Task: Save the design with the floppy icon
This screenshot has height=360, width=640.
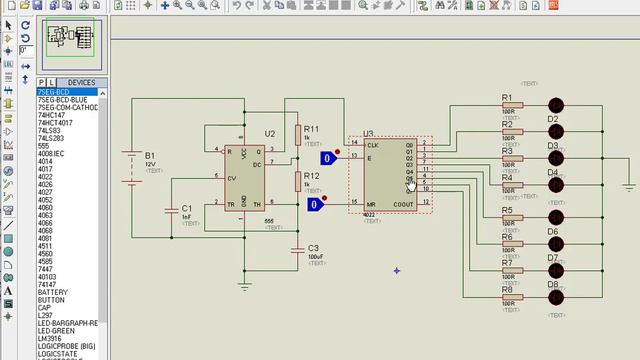Action: click(x=38, y=5)
